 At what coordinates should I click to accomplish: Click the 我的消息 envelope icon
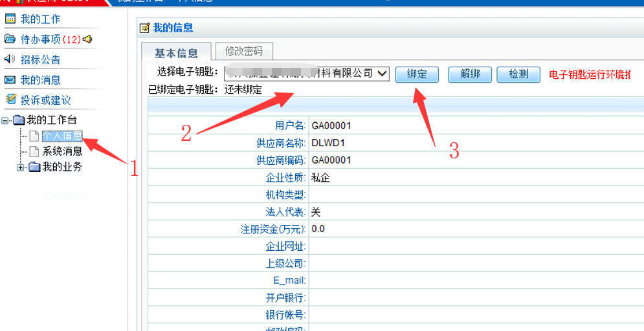[10, 80]
